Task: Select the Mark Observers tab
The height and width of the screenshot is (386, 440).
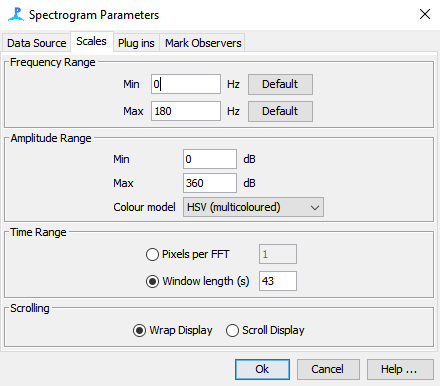Action: (203, 43)
